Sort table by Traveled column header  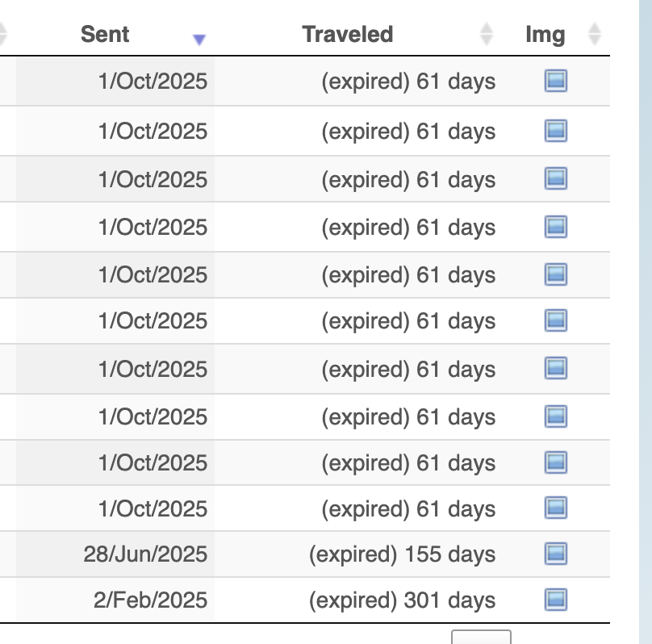tap(348, 34)
